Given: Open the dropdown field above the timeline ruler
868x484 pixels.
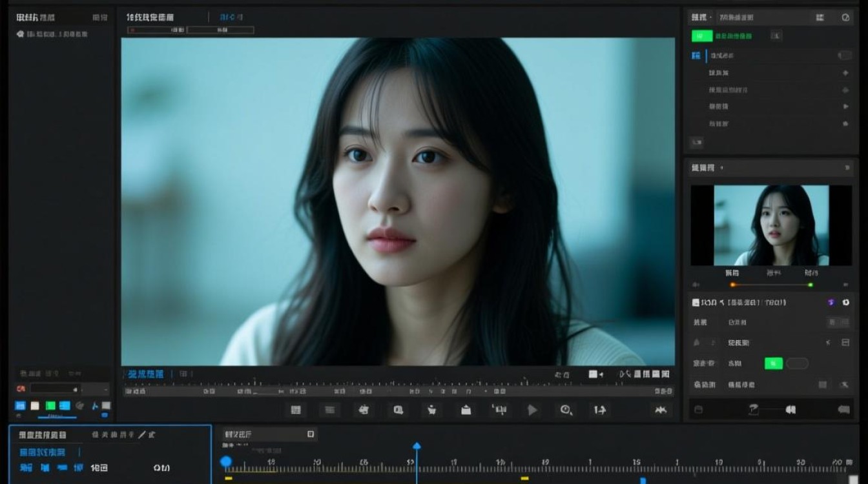Looking at the screenshot, I should coord(269,434).
